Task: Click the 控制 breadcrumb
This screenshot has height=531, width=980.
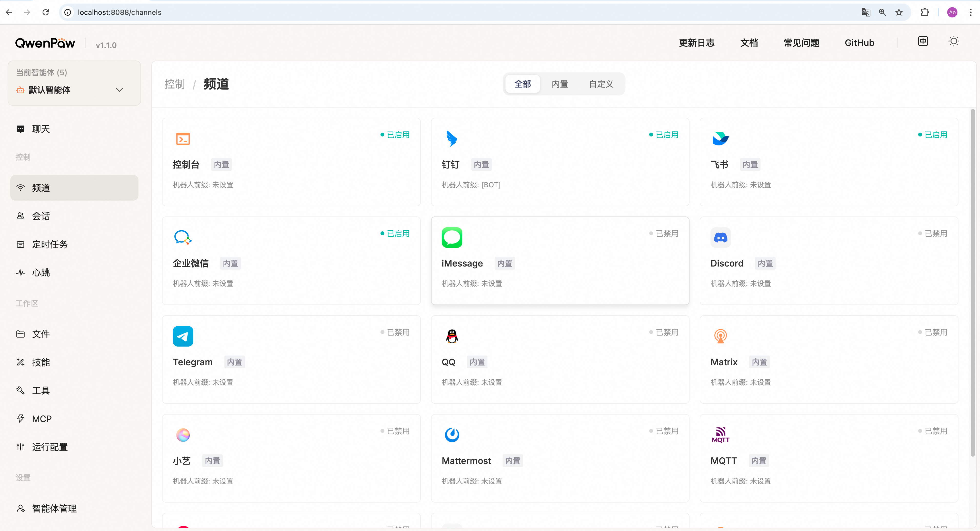Action: (x=175, y=84)
